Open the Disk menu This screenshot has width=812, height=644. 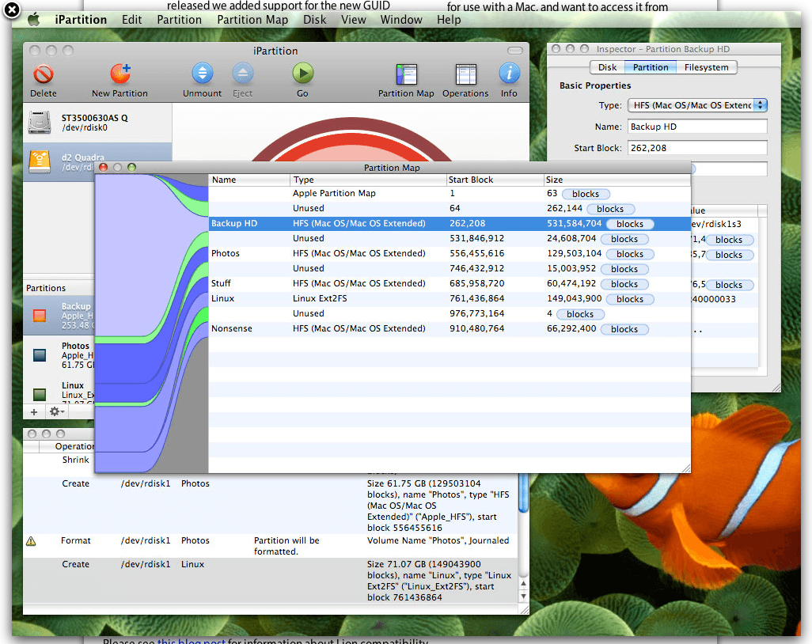point(314,20)
